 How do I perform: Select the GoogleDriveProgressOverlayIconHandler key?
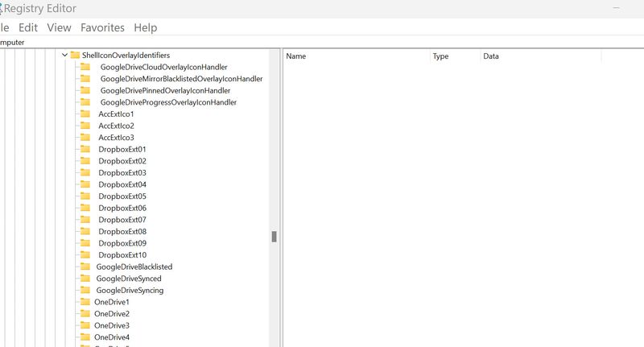pyautogui.click(x=168, y=102)
